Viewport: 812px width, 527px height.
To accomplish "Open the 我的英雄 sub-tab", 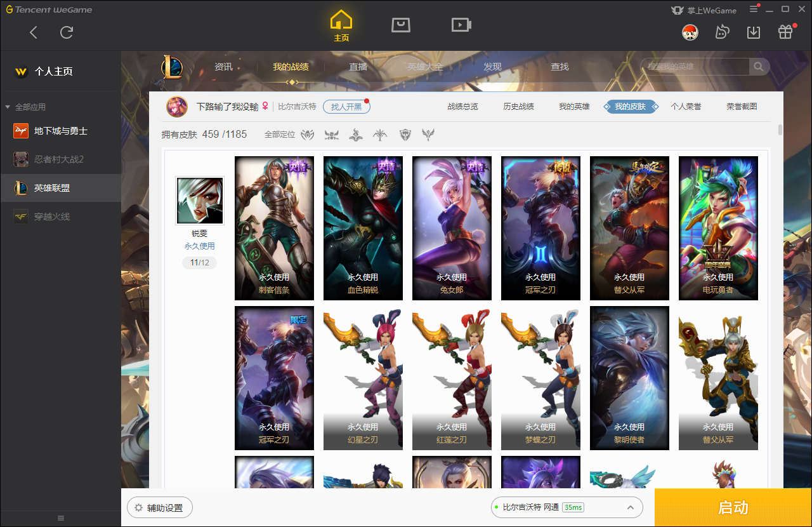I will click(x=574, y=107).
